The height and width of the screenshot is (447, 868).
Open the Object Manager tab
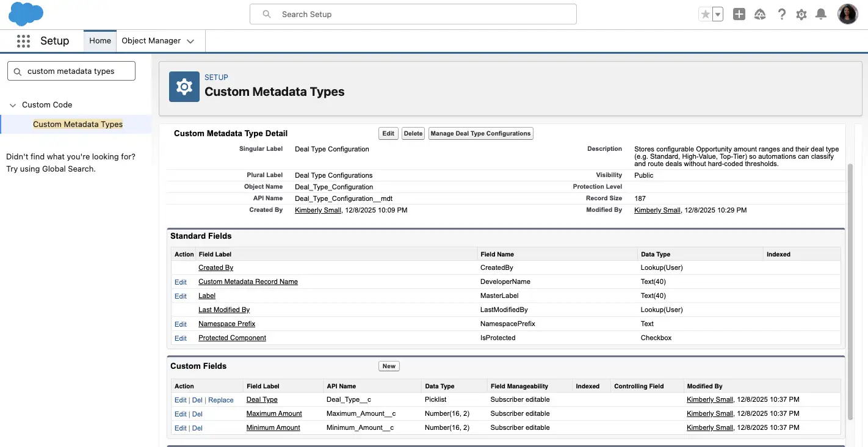click(x=151, y=41)
